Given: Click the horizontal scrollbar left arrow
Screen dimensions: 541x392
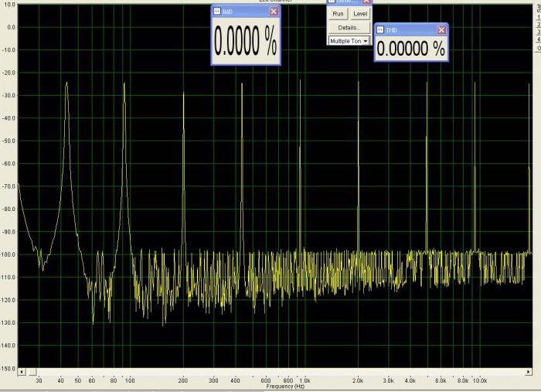Looking at the screenshot, I should 22,372.
